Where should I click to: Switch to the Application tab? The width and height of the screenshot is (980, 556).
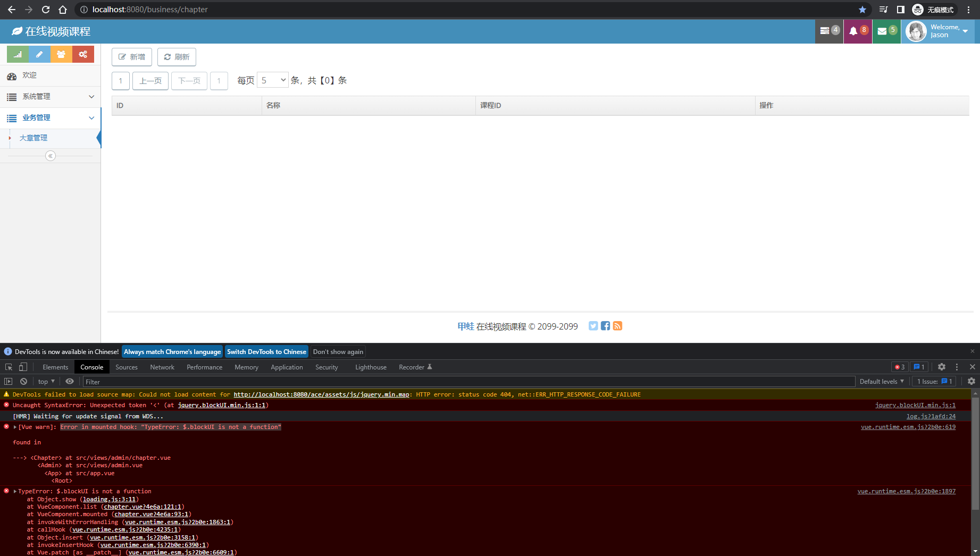click(x=287, y=367)
